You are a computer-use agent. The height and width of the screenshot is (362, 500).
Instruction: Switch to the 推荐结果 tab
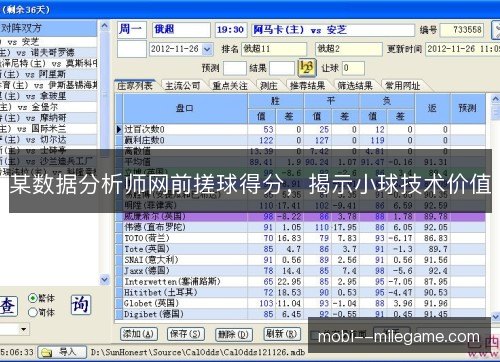tap(307, 86)
